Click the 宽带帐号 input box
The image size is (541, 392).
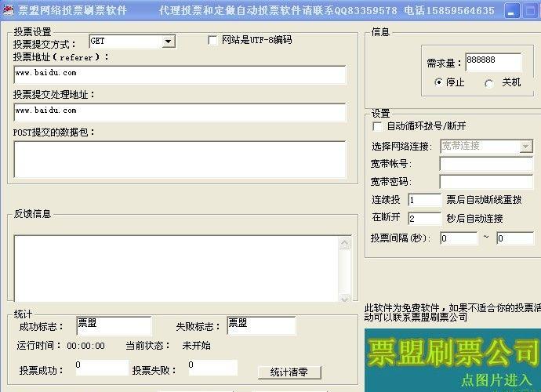(485, 164)
